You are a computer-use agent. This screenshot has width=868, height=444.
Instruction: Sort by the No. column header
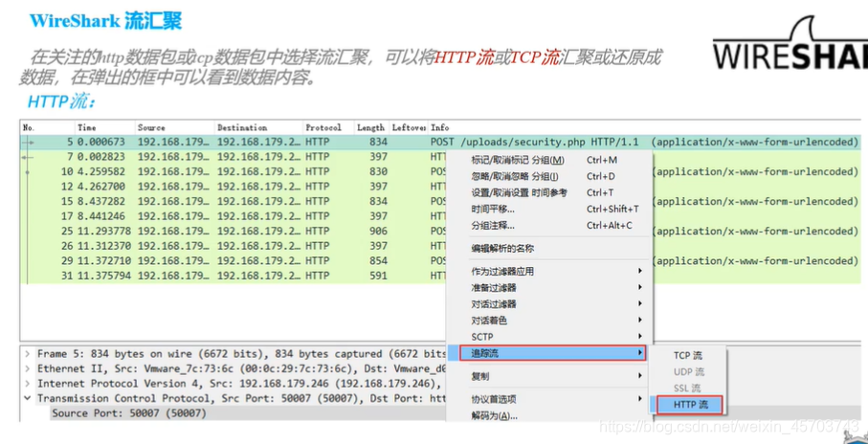[47, 128]
